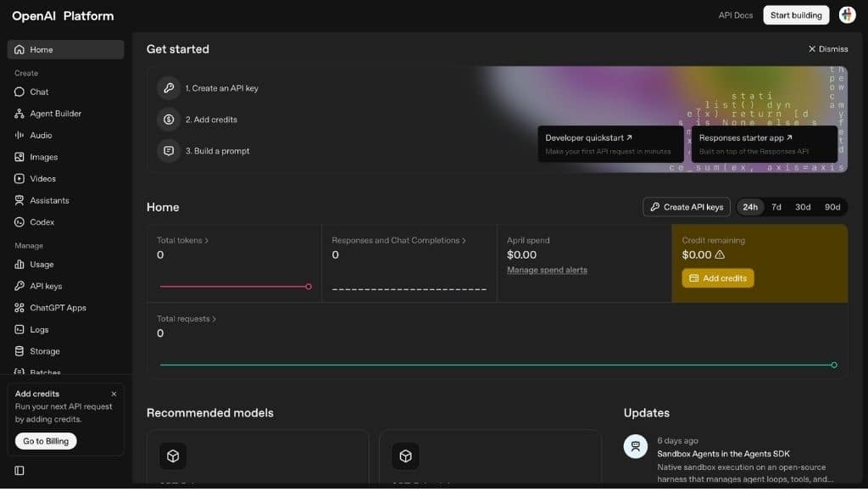Open the ChatGPT Apps grid icon
This screenshot has width=868, height=492.
pos(19,307)
